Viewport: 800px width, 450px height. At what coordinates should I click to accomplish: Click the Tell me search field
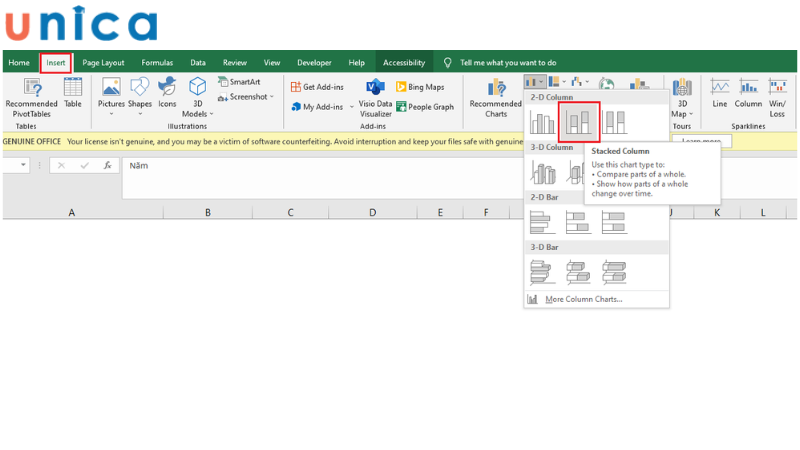508,62
